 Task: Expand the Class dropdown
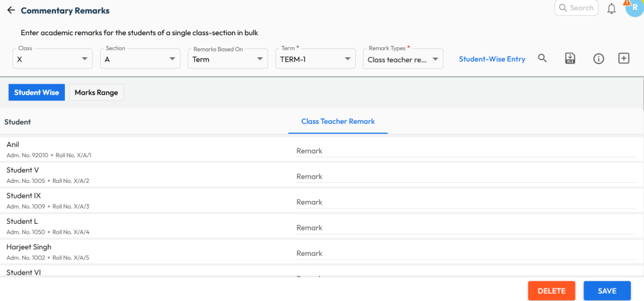53,59
